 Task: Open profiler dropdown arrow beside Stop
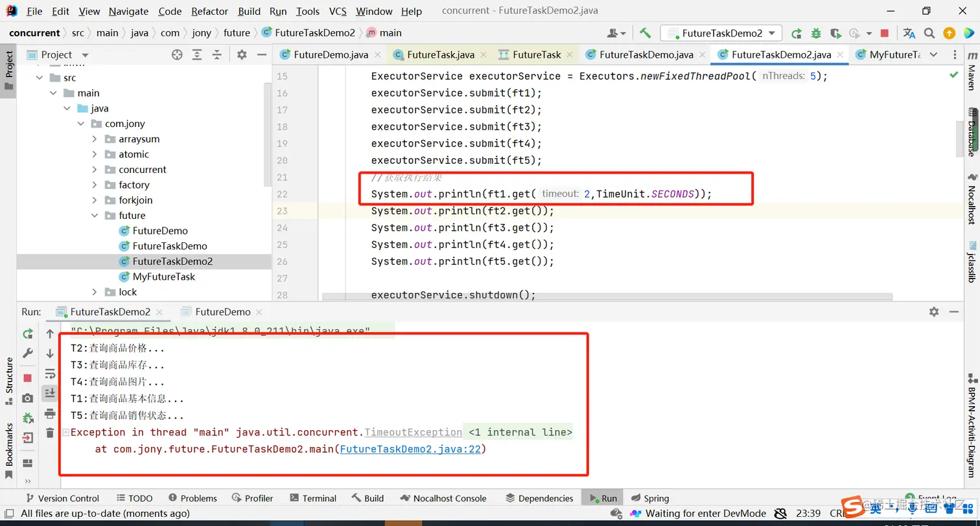tap(869, 33)
